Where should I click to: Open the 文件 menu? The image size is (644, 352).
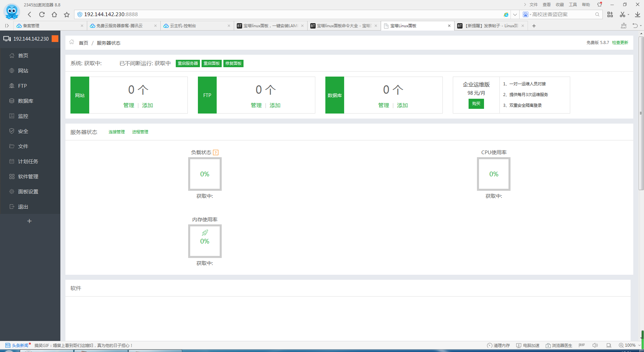(534, 5)
